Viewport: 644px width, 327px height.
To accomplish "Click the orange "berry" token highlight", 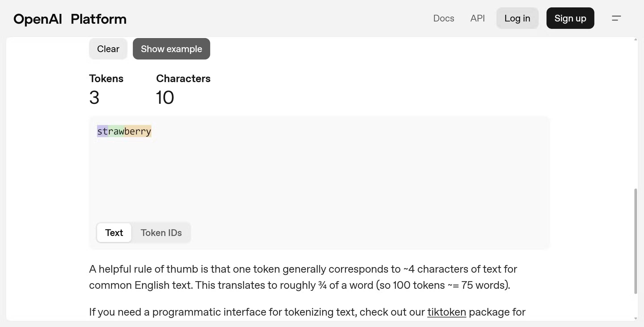I will (x=138, y=131).
